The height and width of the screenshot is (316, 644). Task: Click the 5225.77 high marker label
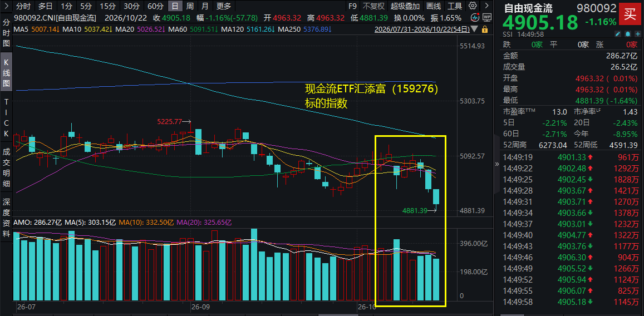click(169, 121)
